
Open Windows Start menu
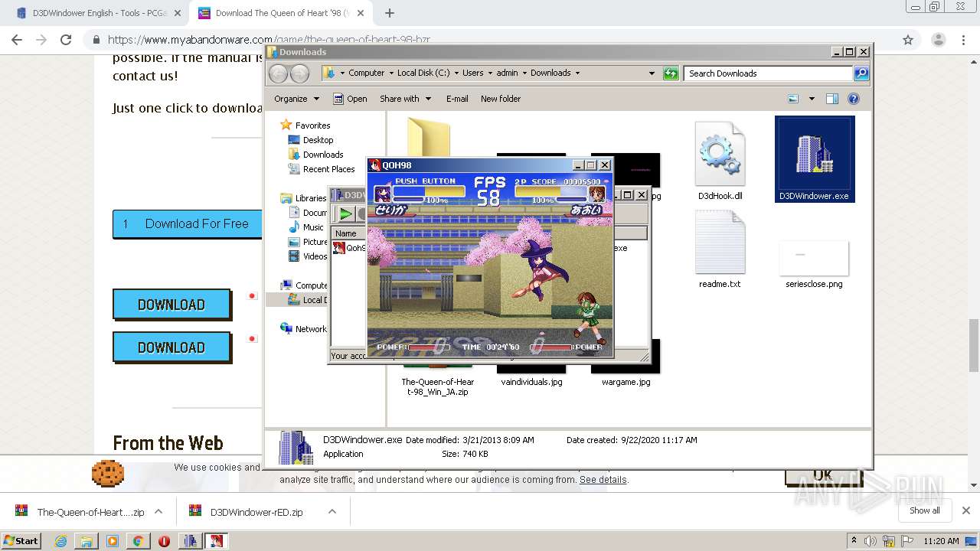coord(21,540)
